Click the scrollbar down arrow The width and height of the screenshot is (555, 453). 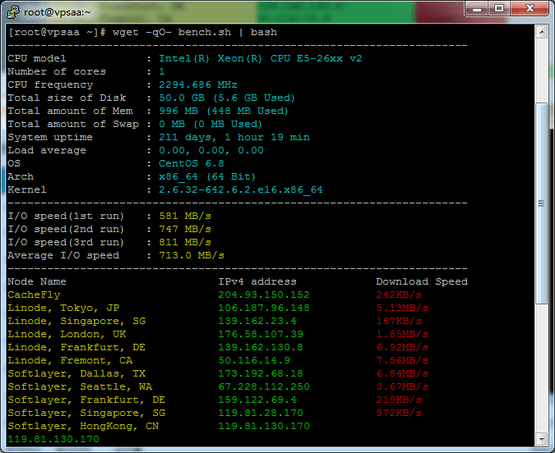pos(542,439)
